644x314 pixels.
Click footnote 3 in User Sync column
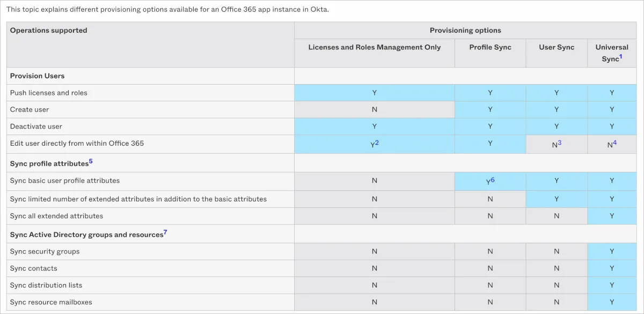[x=560, y=142]
